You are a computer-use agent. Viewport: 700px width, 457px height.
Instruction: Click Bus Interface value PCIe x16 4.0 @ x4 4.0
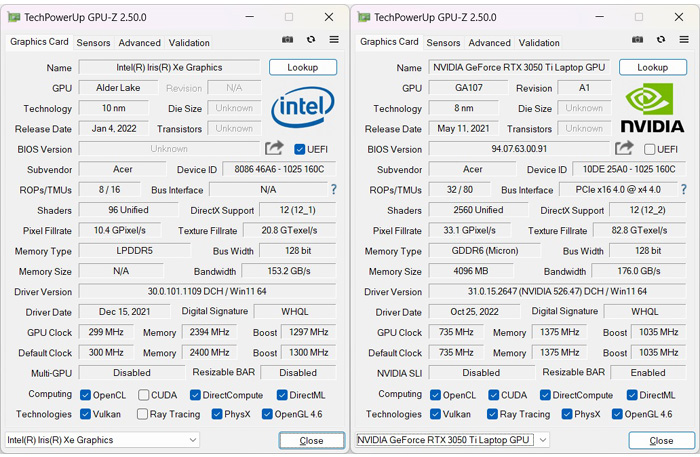coord(618,190)
